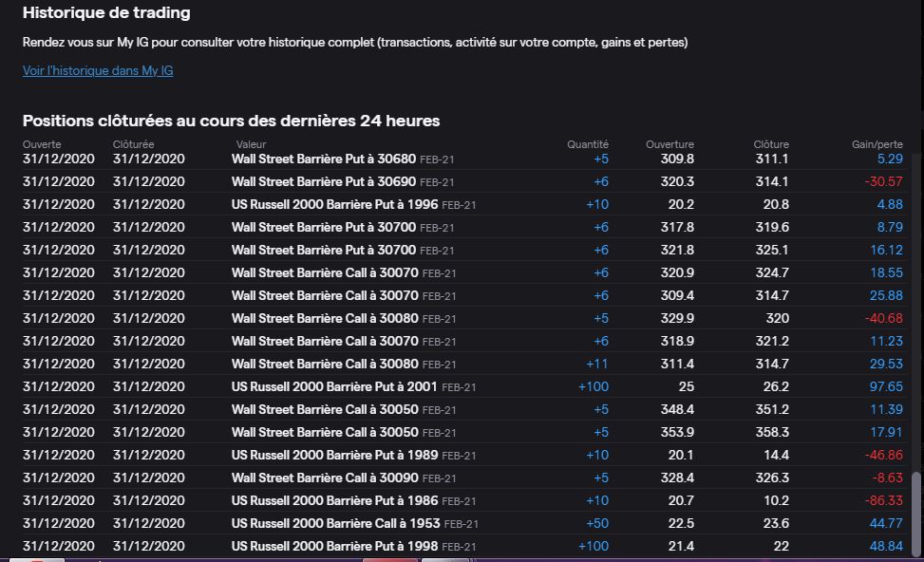924x562 pixels.
Task: Click the gain value 18.55
Action: tap(886, 272)
